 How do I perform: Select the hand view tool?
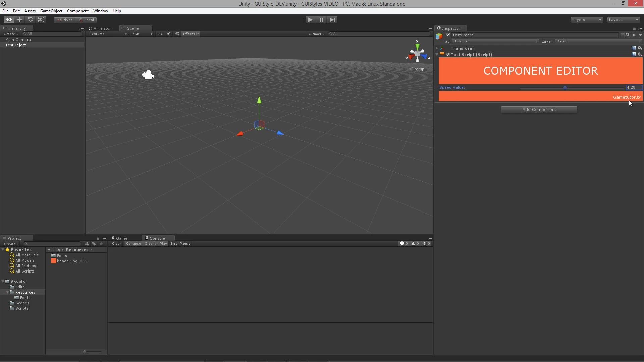9,20
